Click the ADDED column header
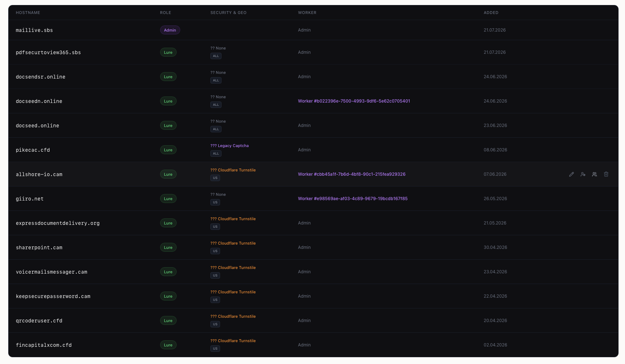 click(491, 13)
